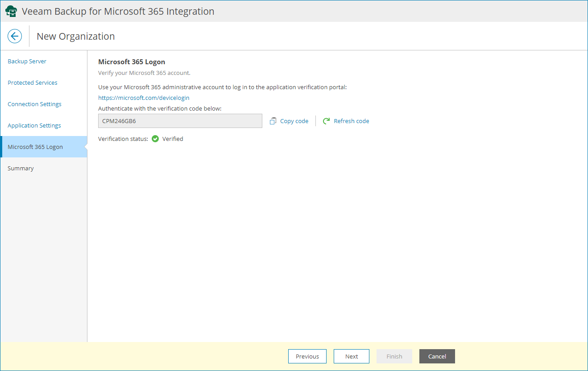
Task: Click the 'Verification status:' label
Action: pyautogui.click(x=123, y=139)
